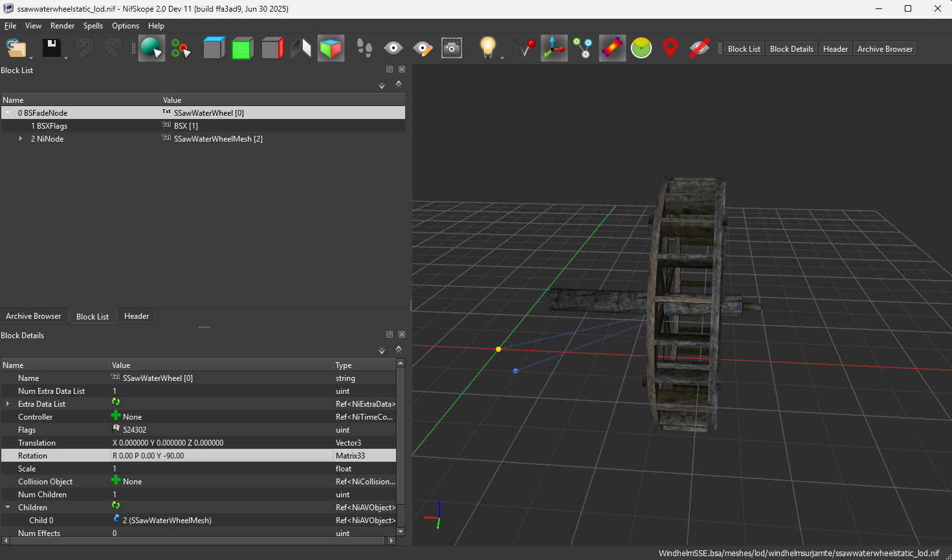Image resolution: width=952 pixels, height=560 pixels.
Task: Click the red map marker icon
Action: (670, 48)
